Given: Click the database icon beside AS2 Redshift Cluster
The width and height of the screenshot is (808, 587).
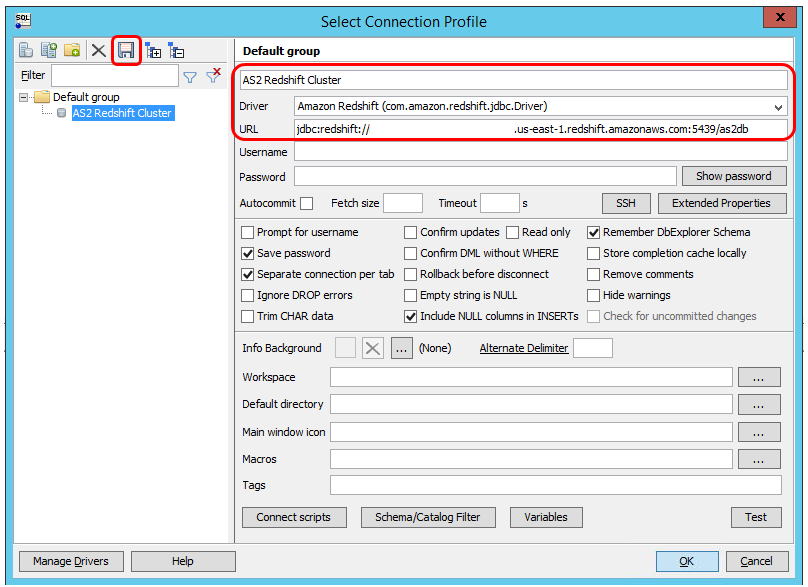Looking at the screenshot, I should click(x=61, y=113).
